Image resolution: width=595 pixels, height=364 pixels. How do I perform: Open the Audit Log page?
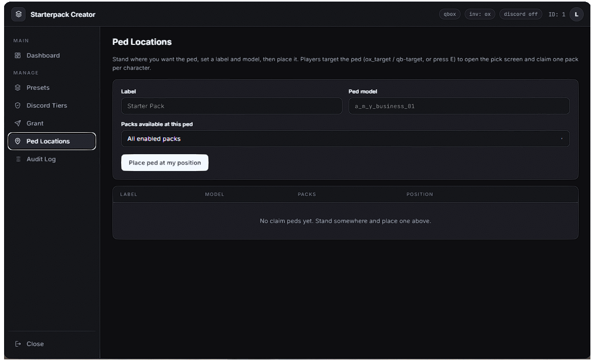(52, 159)
